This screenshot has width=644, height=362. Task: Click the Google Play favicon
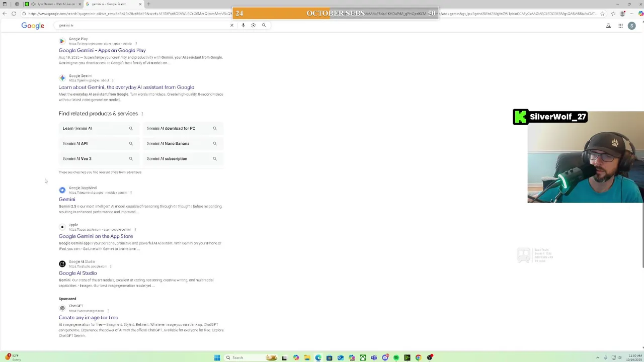(x=62, y=41)
